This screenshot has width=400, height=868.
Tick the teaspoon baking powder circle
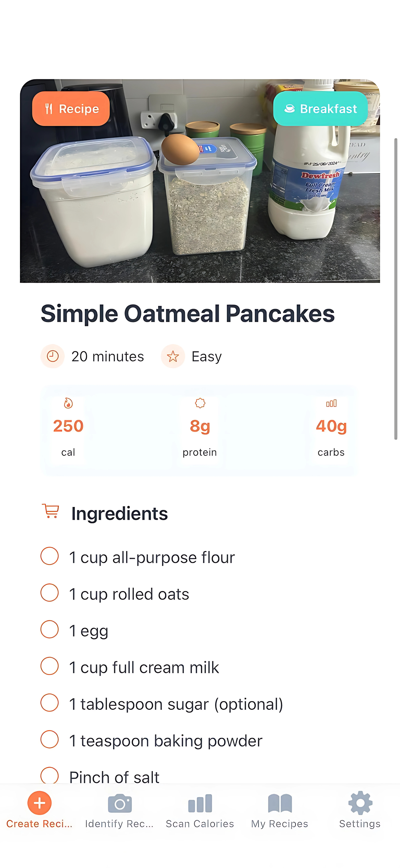pos(50,740)
